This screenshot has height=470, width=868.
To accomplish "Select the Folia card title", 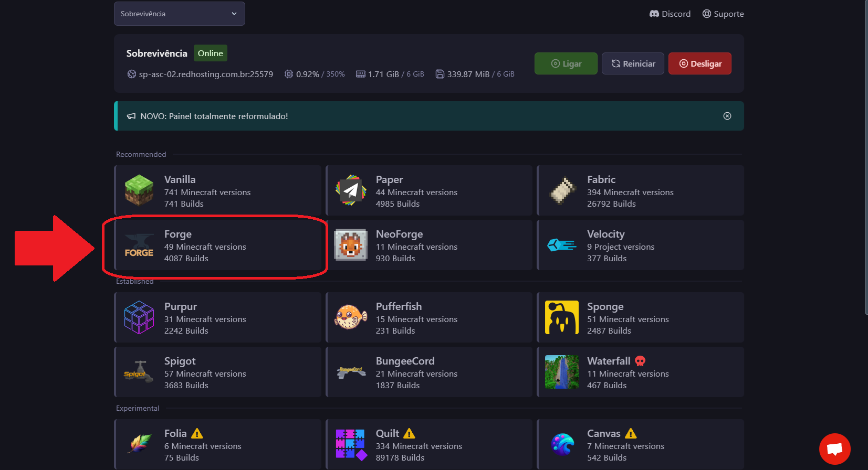I will click(175, 433).
